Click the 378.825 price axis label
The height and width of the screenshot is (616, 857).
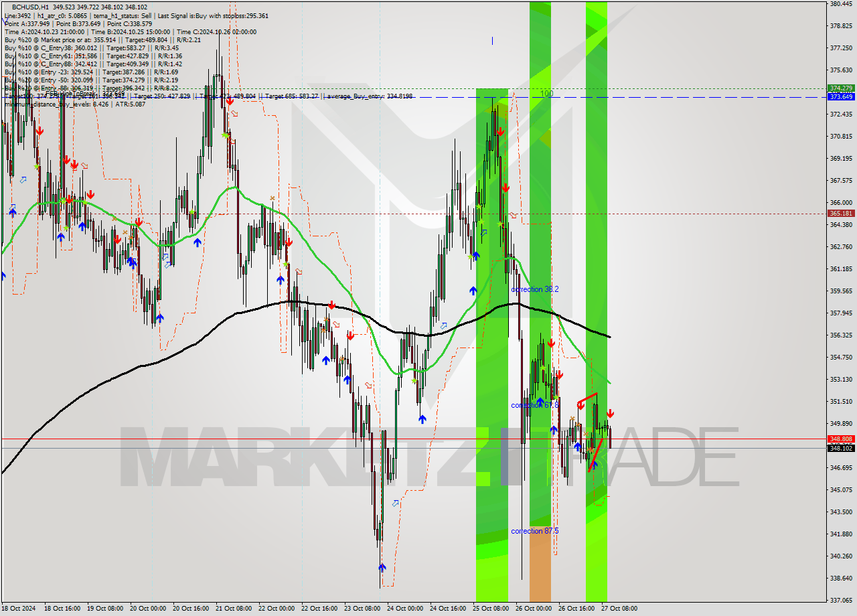pyautogui.click(x=841, y=26)
